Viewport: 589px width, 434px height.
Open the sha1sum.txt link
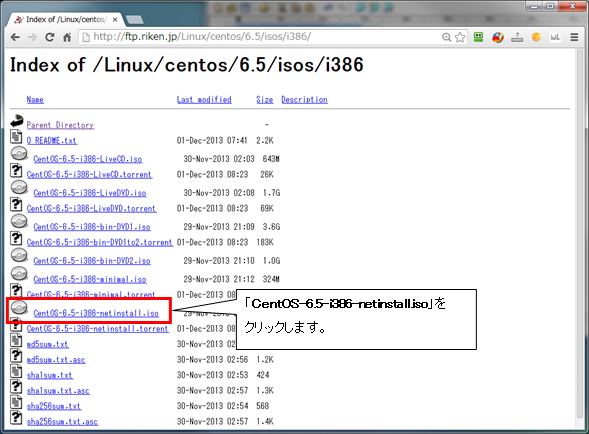pos(50,375)
